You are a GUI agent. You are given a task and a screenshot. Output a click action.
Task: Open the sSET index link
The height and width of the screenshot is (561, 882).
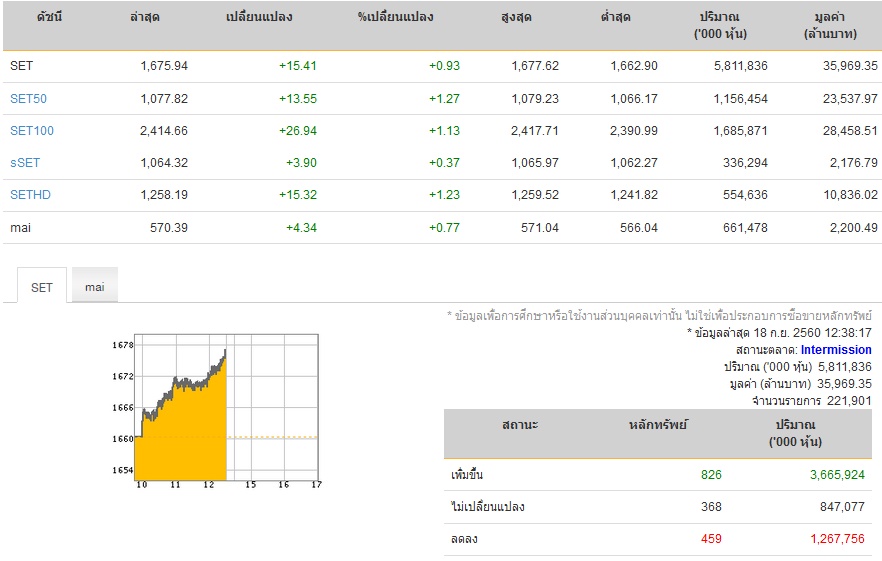click(25, 163)
